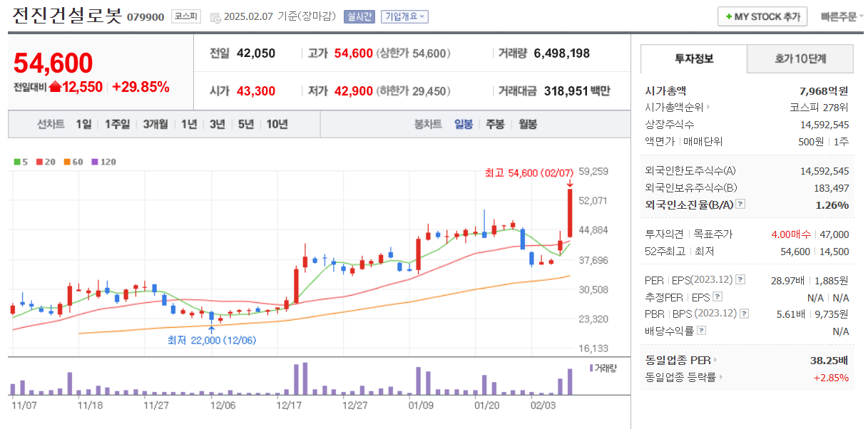Screen dimensions: 868x429
Task: Click the orange 60-day moving average legend
Action: tap(73, 162)
